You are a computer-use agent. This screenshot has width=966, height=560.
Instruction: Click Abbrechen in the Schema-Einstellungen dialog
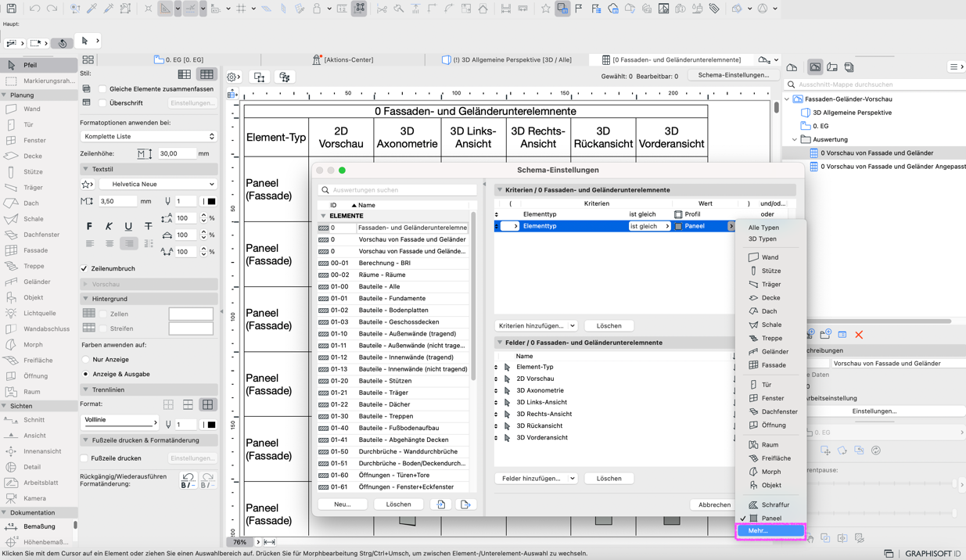714,504
